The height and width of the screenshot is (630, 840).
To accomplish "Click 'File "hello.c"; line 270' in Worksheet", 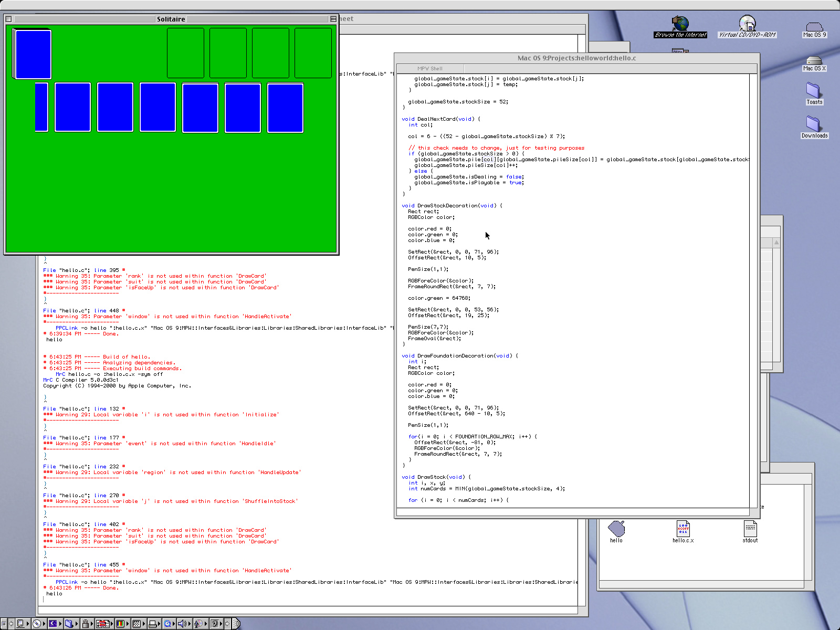I will 81,496.
